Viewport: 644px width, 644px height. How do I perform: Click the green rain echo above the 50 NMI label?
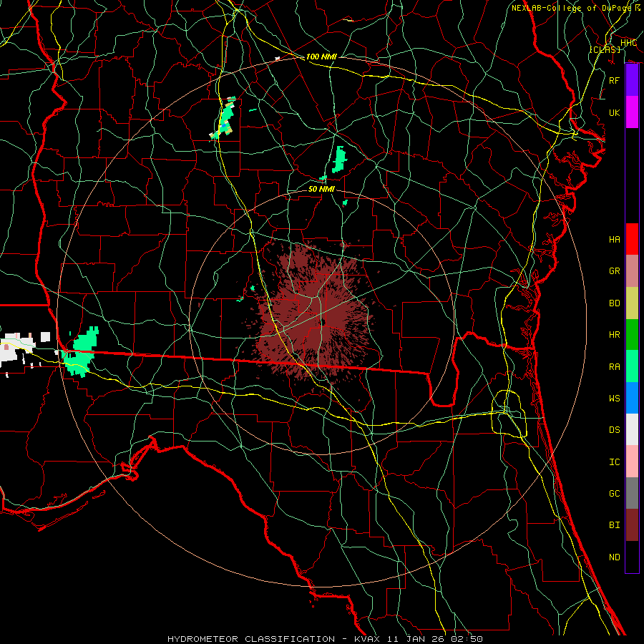[x=339, y=160]
